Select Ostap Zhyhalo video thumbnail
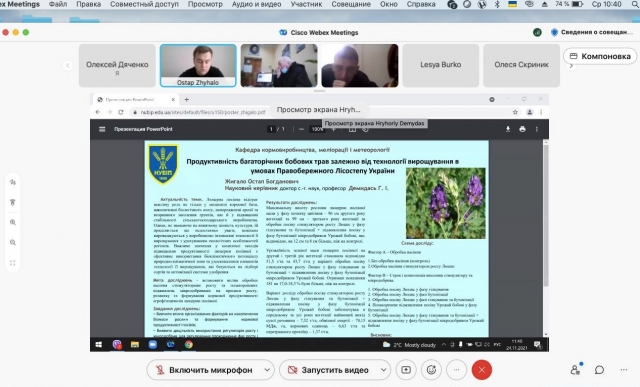 click(x=198, y=66)
